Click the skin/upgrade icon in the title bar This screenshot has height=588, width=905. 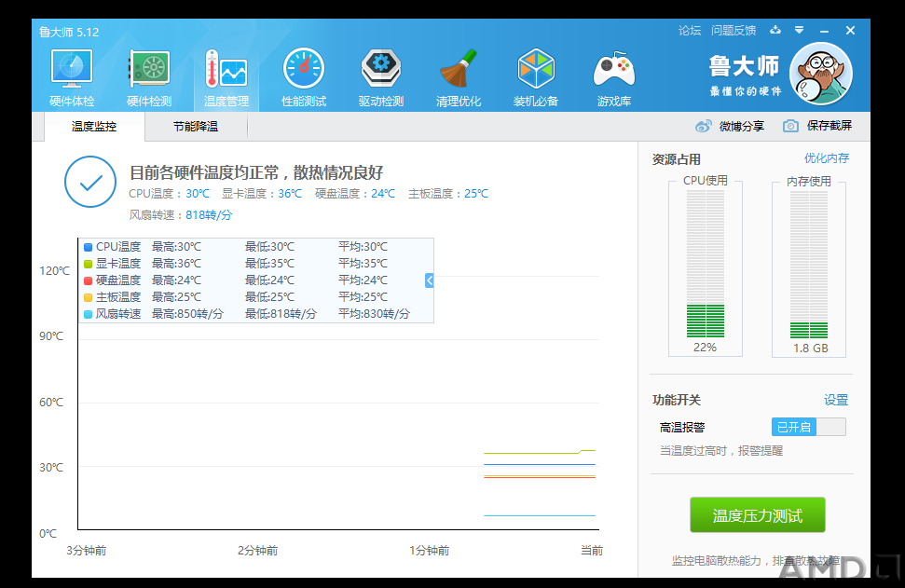pyautogui.click(x=775, y=30)
